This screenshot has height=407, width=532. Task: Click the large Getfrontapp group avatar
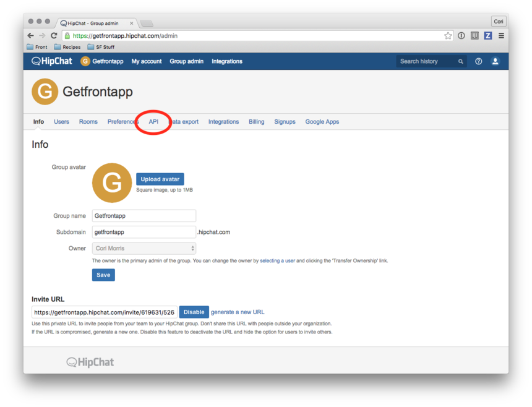click(45, 92)
